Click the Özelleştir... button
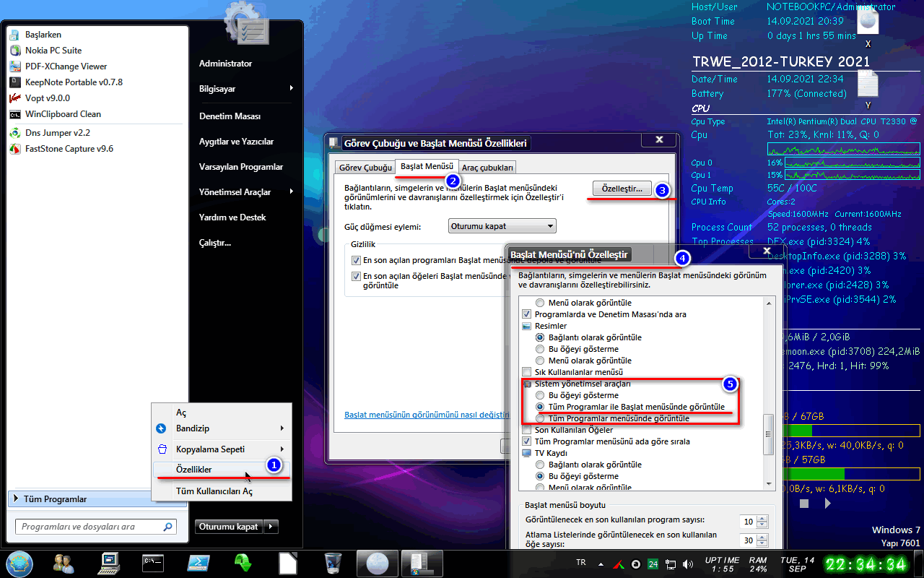The height and width of the screenshot is (578, 924). 622,189
